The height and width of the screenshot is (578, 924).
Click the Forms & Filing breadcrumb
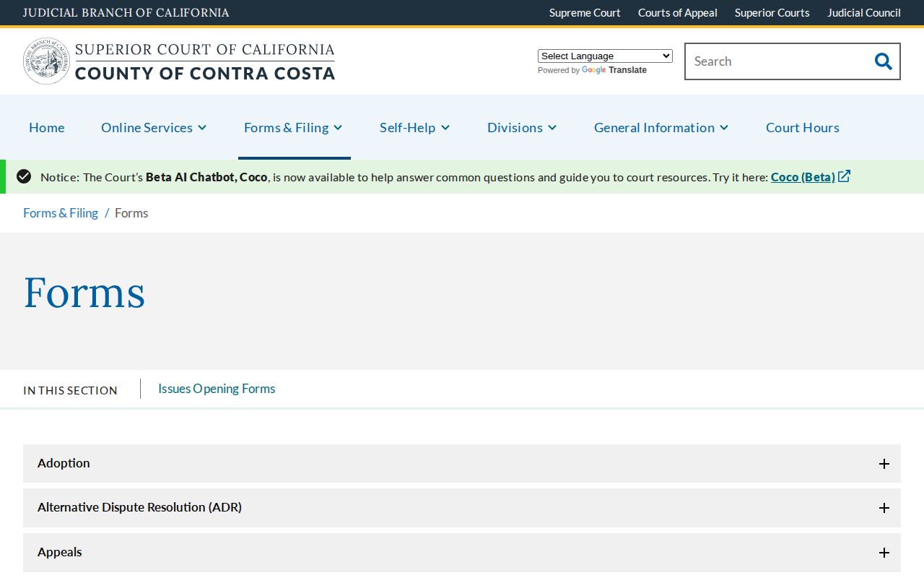coord(61,212)
